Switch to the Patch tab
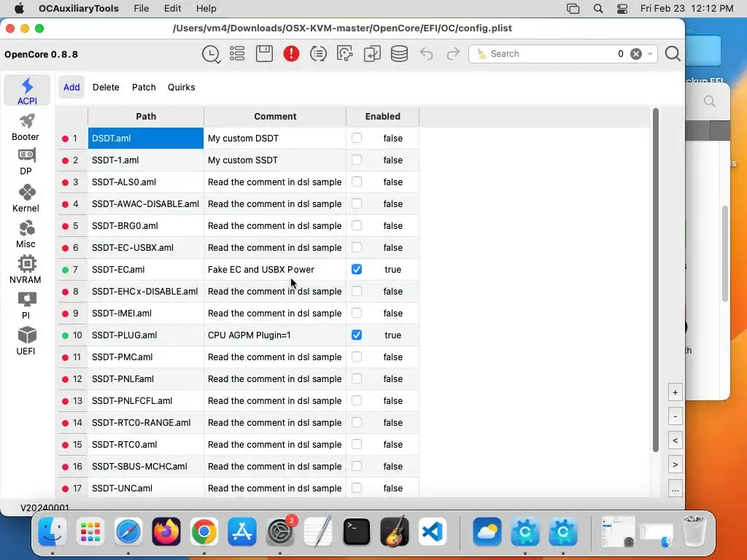 click(x=144, y=87)
